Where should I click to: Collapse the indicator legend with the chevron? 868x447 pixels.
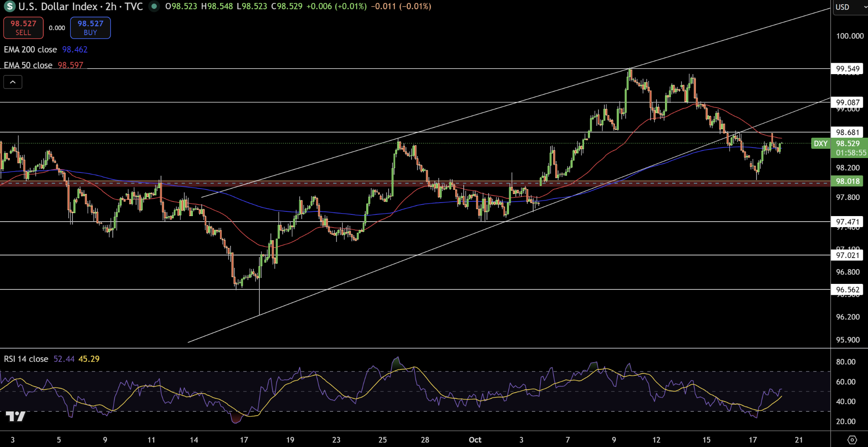coord(13,82)
